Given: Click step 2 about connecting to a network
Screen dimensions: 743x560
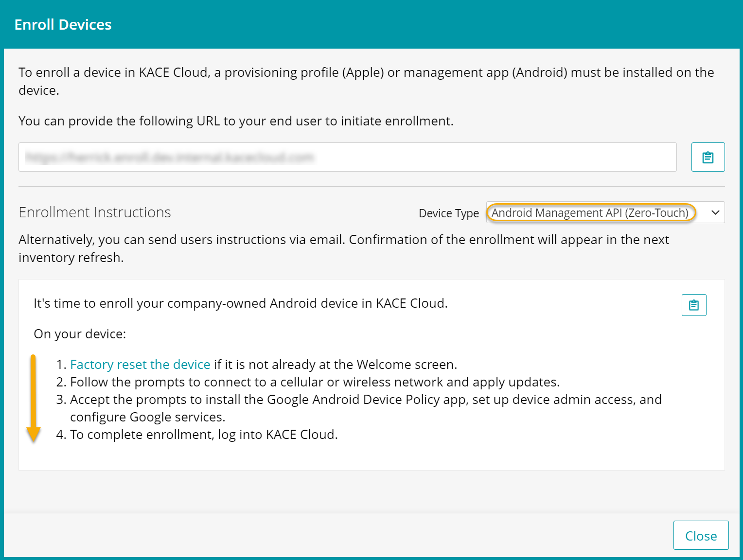Looking at the screenshot, I should 315,382.
